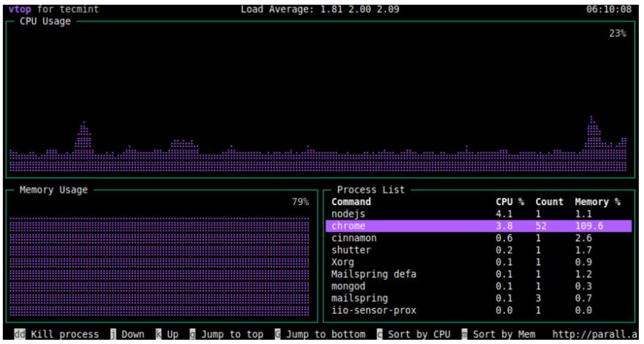Click the 'G' Jump to bottom hint
Image resolution: width=644 pixels, height=344 pixels.
pos(320,335)
